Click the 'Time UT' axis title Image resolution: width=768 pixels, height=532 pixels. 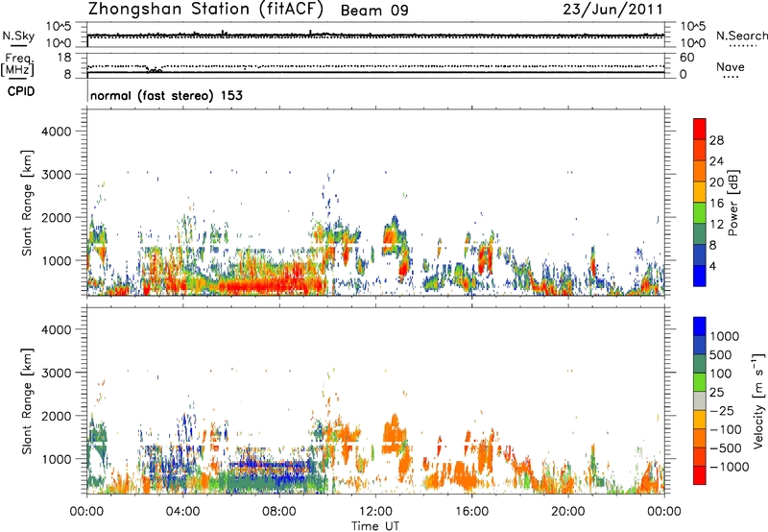(x=375, y=525)
